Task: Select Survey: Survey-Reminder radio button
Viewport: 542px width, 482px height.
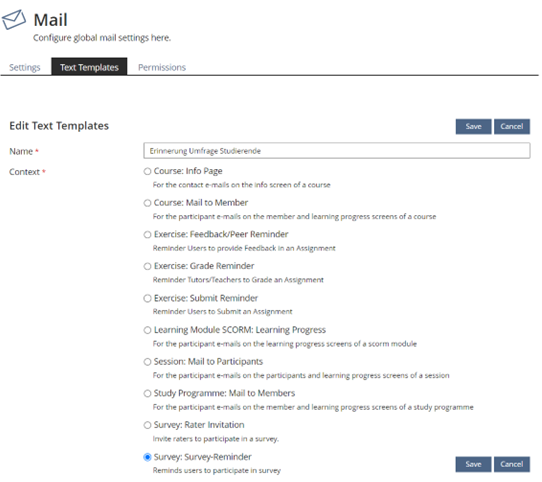Action: tap(148, 457)
